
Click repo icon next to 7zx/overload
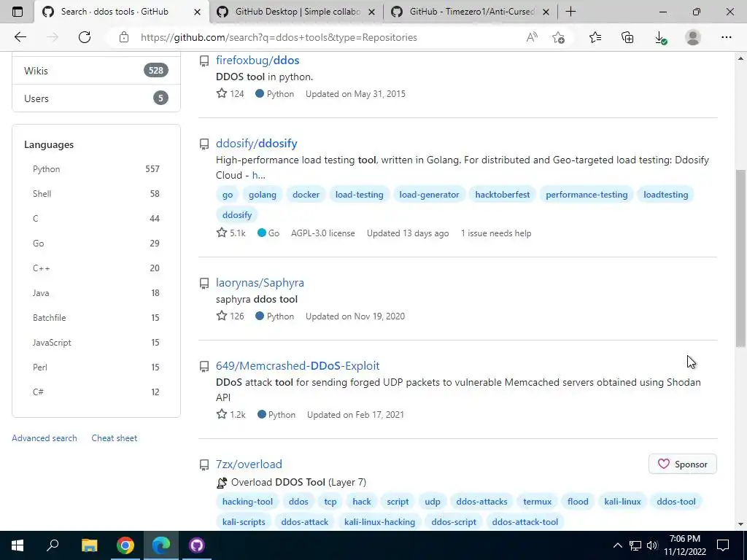[204, 464]
